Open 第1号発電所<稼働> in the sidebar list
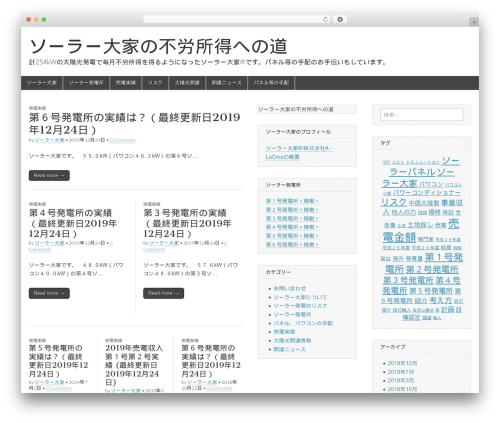The width and height of the screenshot is (500, 423). coord(292,201)
